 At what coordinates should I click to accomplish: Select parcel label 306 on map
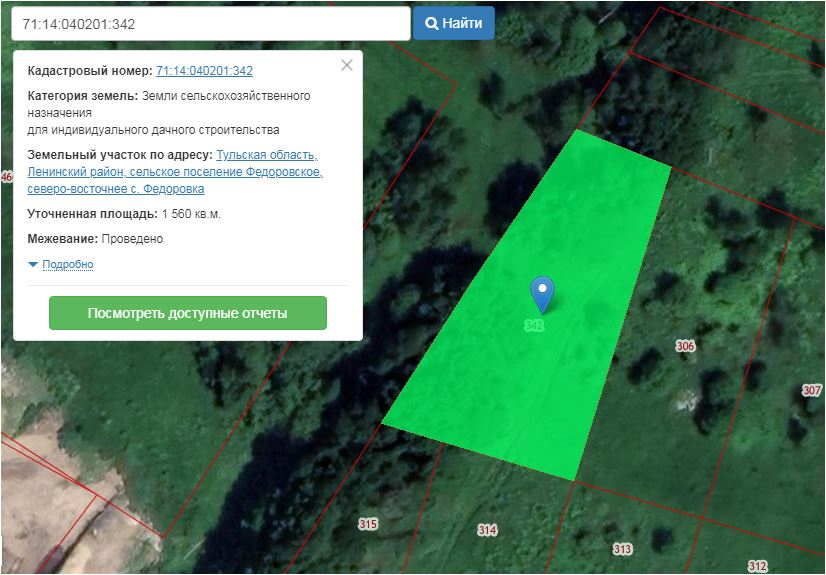[x=685, y=346]
